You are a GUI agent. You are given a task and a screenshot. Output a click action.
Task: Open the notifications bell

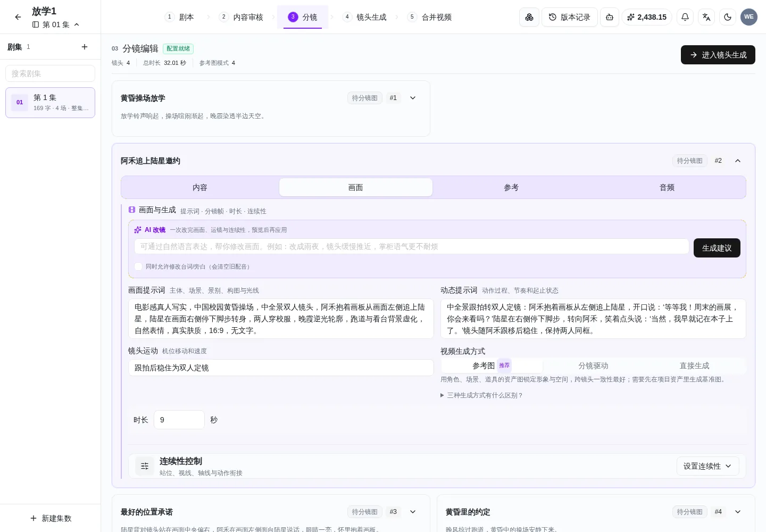[685, 17]
